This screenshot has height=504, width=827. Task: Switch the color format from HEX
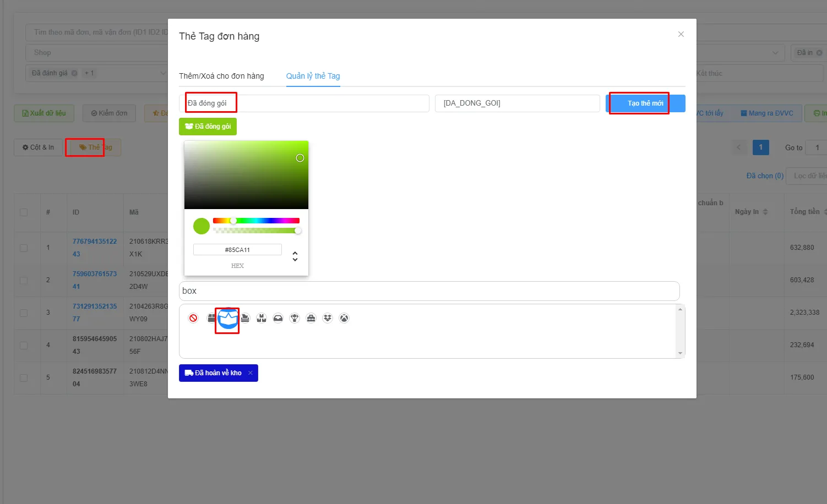295,256
